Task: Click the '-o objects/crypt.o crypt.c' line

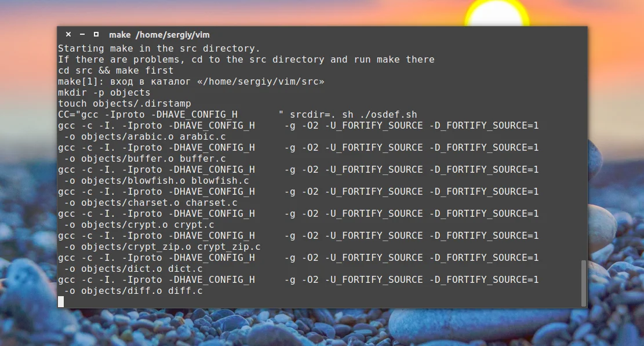Action: (139, 225)
